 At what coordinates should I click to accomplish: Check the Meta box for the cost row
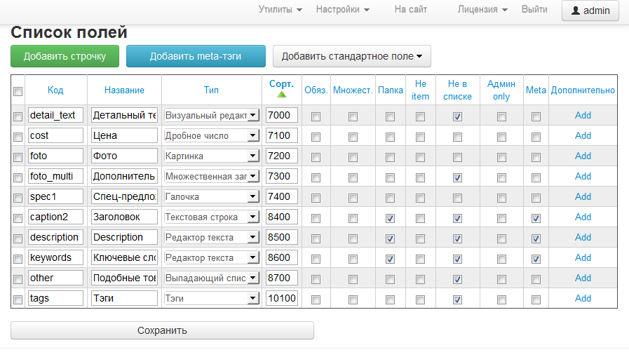tap(536, 137)
